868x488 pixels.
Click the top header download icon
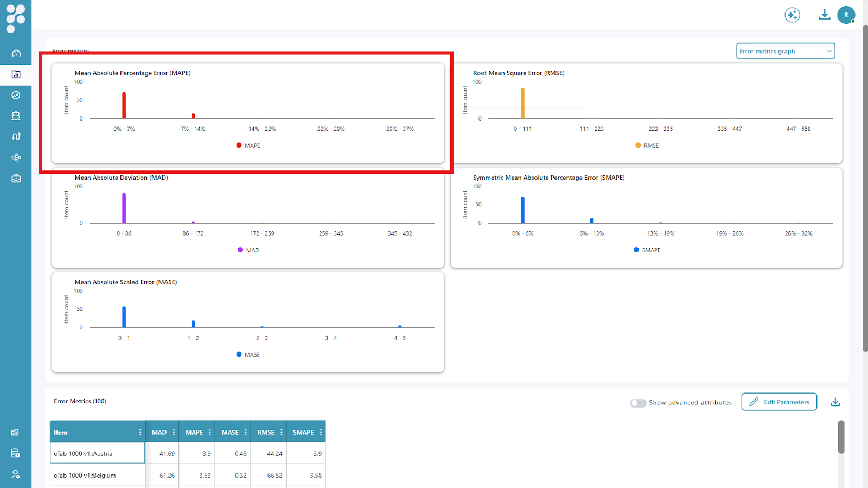pos(824,15)
